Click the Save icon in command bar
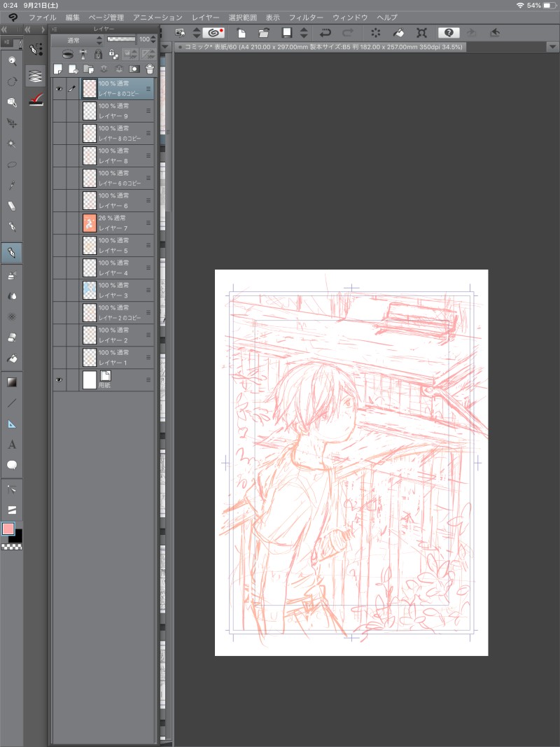This screenshot has height=747, width=560. (x=287, y=33)
